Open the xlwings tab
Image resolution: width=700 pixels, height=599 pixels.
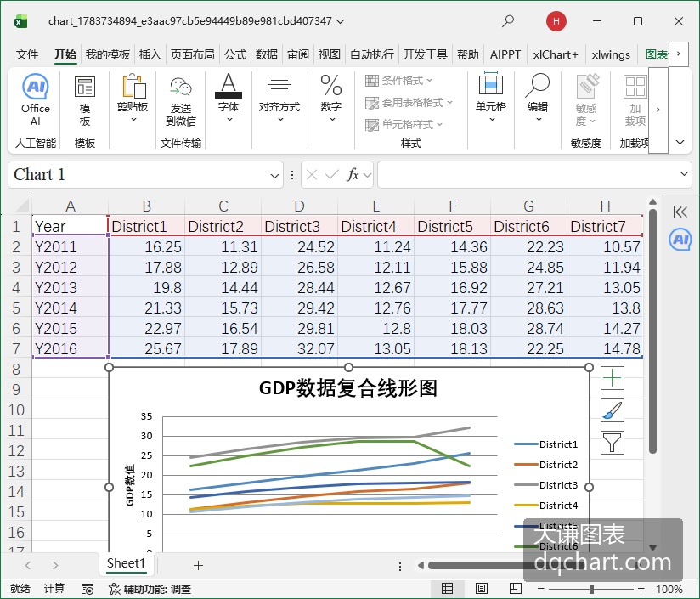coord(611,54)
